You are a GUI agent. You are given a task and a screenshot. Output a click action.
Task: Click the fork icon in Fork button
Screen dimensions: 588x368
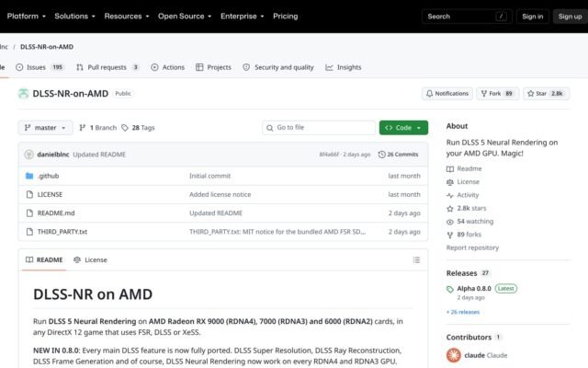pyautogui.click(x=484, y=94)
